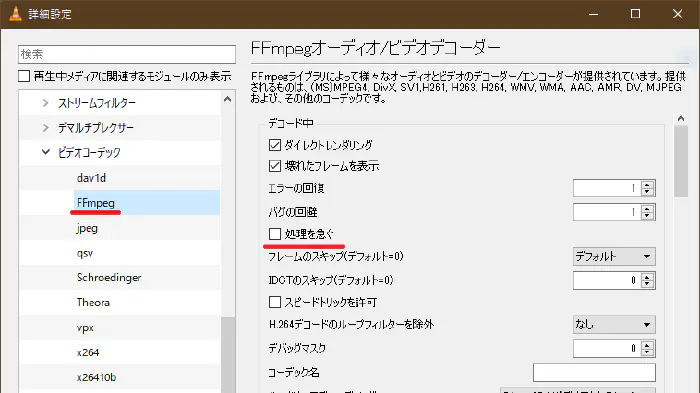Decrease エラーの回復 with down arrow
Image resolution: width=700 pixels, height=393 pixels.
click(x=647, y=192)
